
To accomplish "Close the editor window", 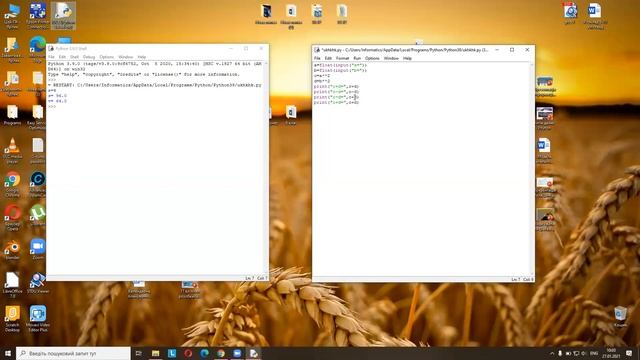I will (x=527, y=50).
